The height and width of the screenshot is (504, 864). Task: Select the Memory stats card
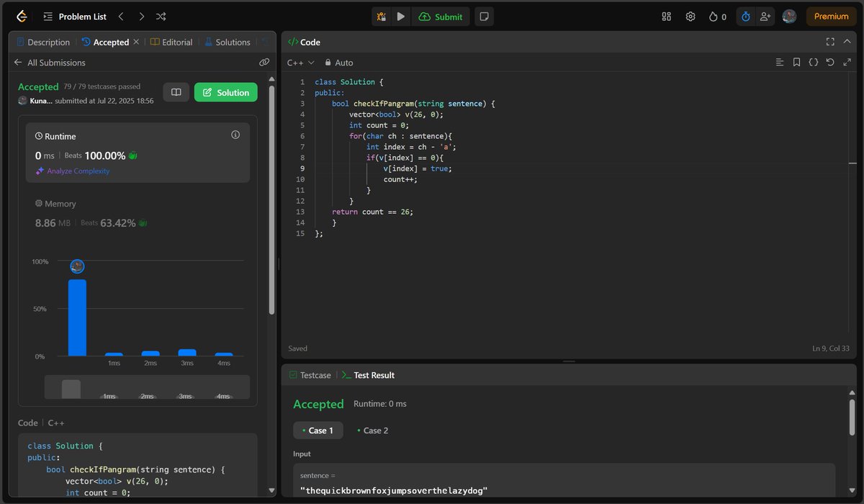pyautogui.click(x=138, y=214)
